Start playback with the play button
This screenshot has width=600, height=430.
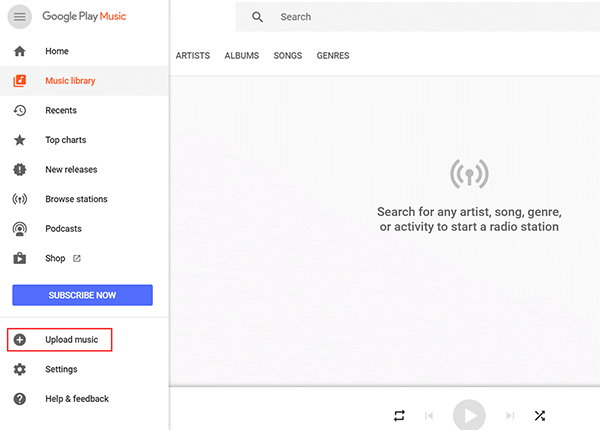point(469,415)
